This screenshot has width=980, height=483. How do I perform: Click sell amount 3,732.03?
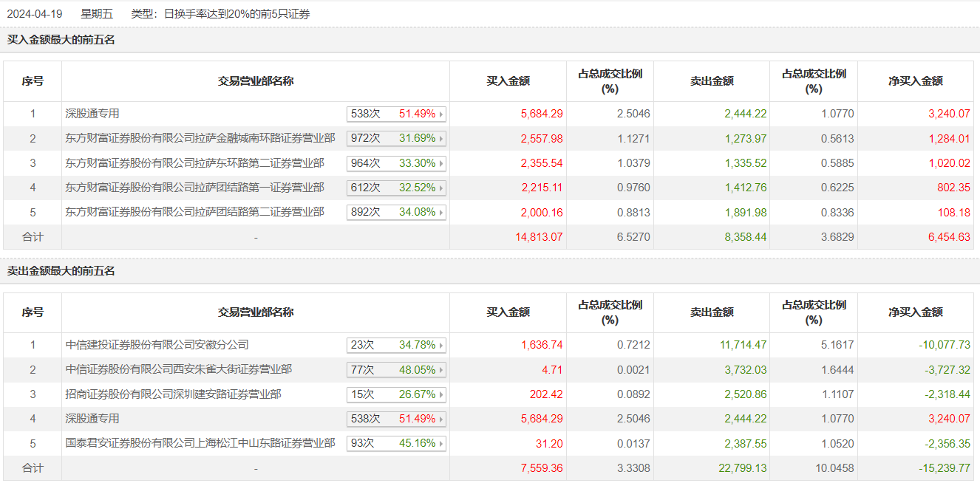coord(746,369)
